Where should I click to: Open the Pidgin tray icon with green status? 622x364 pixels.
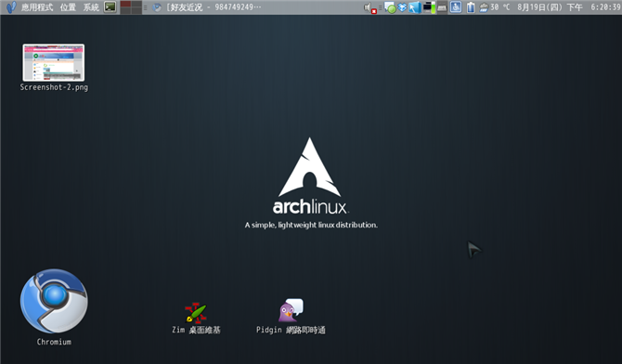pyautogui.click(x=390, y=7)
